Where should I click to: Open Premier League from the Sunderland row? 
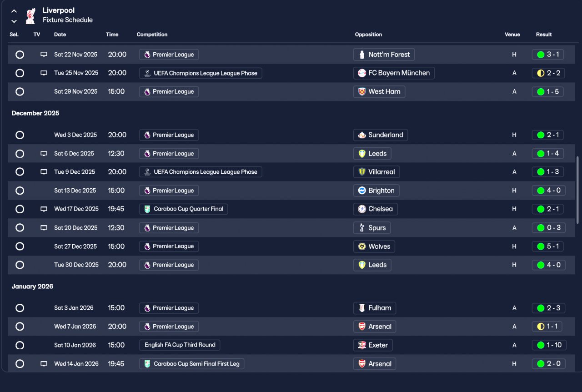pyautogui.click(x=169, y=135)
